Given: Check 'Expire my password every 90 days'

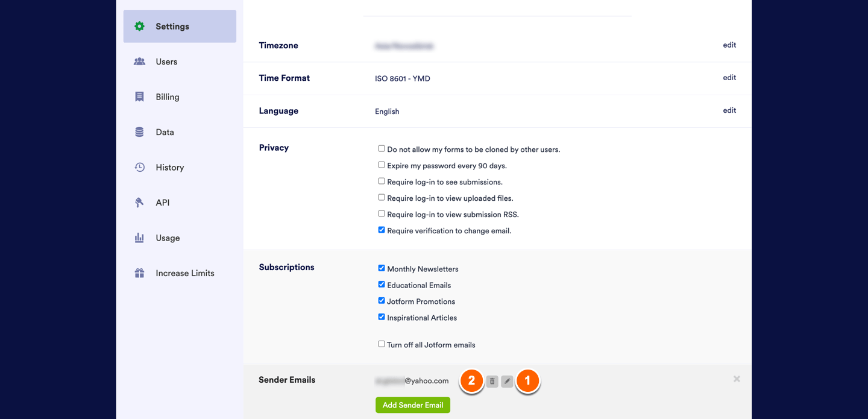Looking at the screenshot, I should coord(382,165).
